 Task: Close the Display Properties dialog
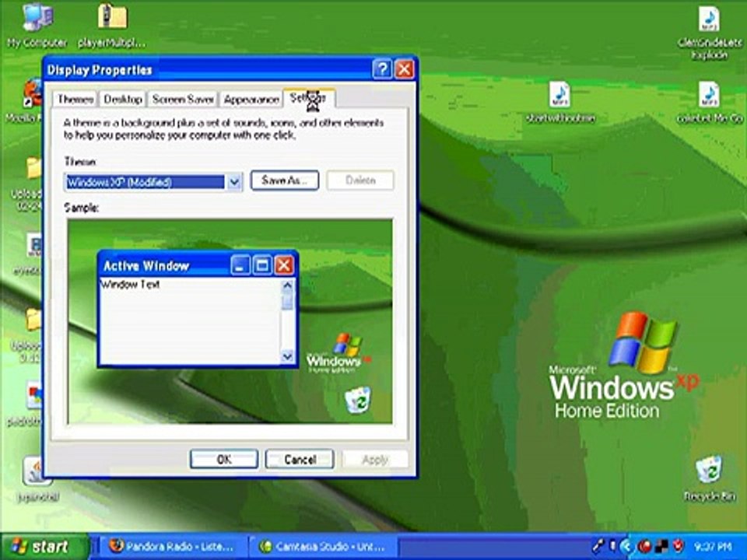405,69
